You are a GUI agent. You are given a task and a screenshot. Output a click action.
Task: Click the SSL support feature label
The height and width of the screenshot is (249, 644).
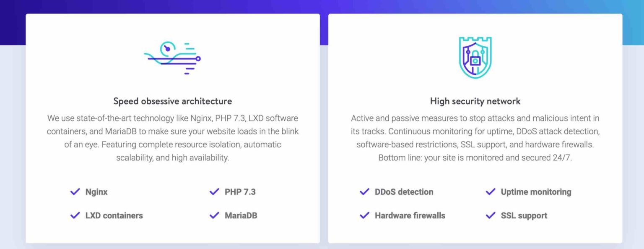[524, 215]
